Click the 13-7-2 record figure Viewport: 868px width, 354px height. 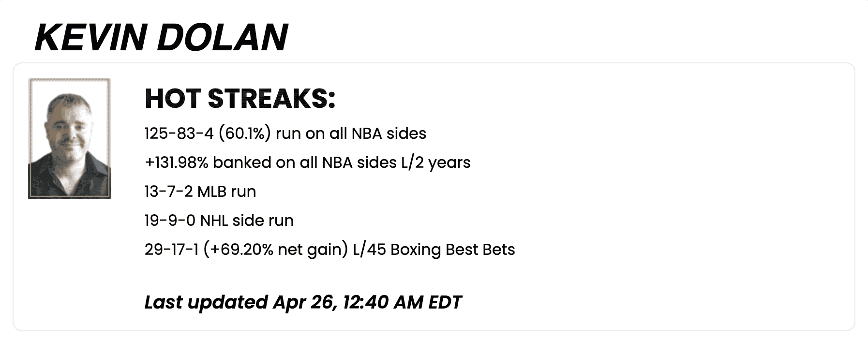(168, 192)
